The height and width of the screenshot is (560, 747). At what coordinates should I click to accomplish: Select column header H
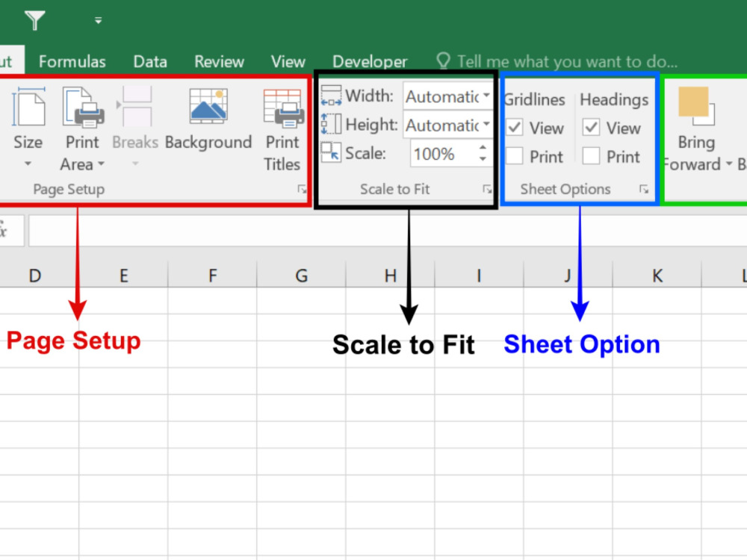click(x=390, y=276)
